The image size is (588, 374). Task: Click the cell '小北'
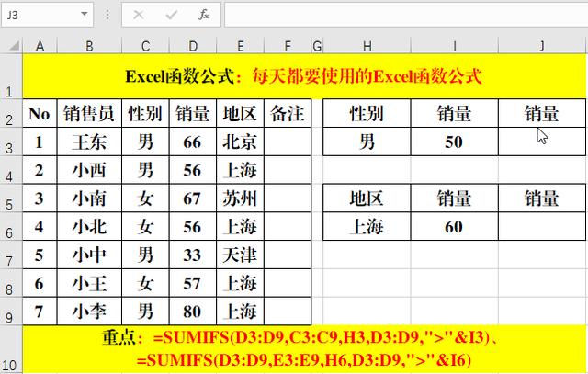click(x=89, y=227)
